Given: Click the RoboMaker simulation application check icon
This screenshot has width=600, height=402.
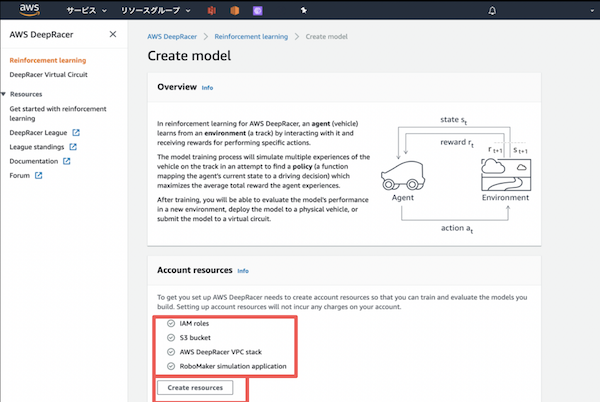Looking at the screenshot, I should 171,366.
